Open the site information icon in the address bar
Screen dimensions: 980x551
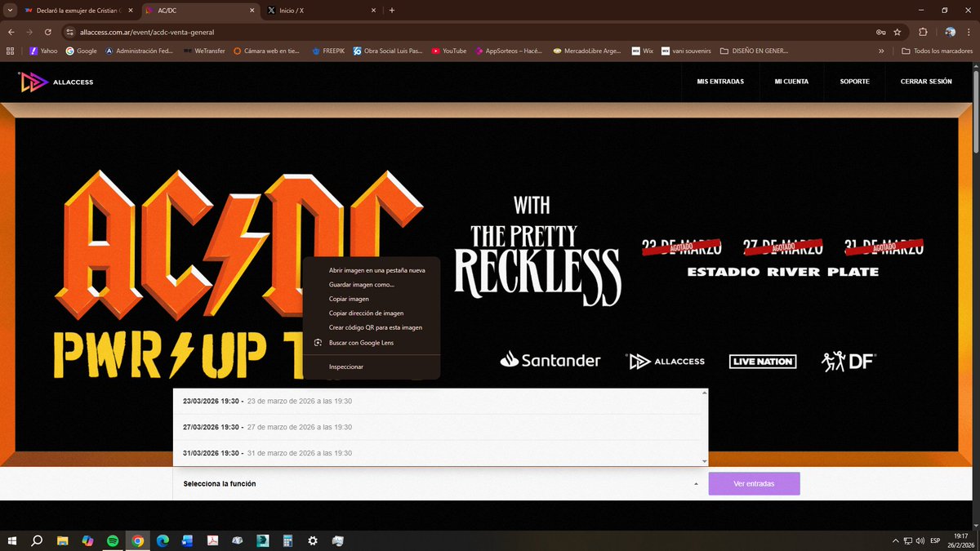point(71,32)
